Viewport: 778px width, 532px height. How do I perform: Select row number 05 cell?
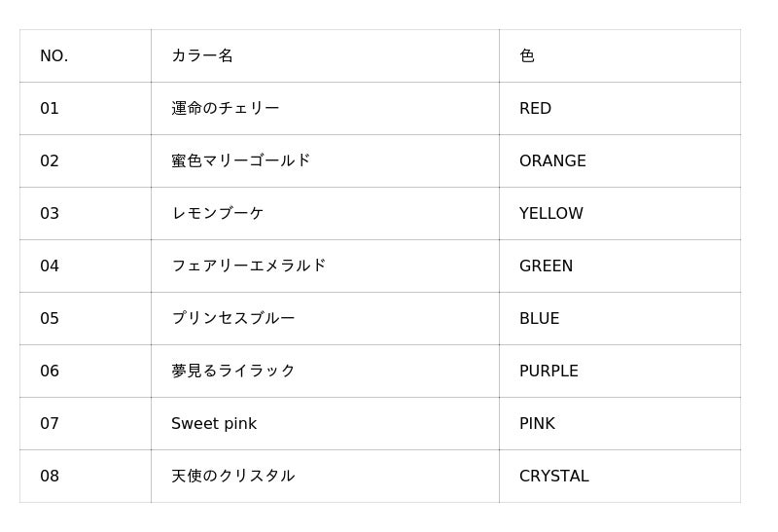coord(50,319)
